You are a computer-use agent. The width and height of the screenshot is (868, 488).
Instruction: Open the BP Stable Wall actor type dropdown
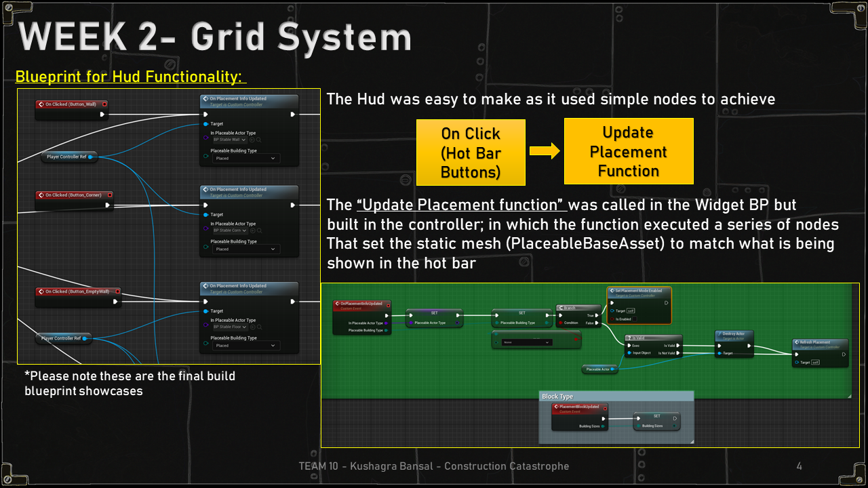[x=229, y=140]
